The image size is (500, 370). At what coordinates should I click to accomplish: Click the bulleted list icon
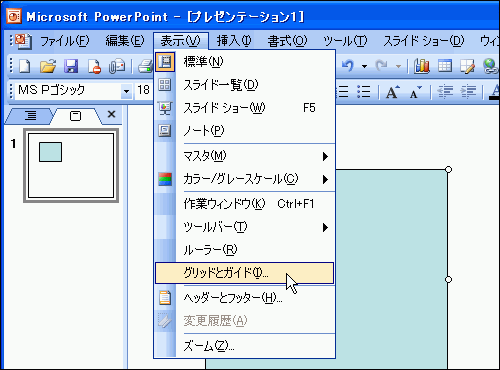[363, 91]
